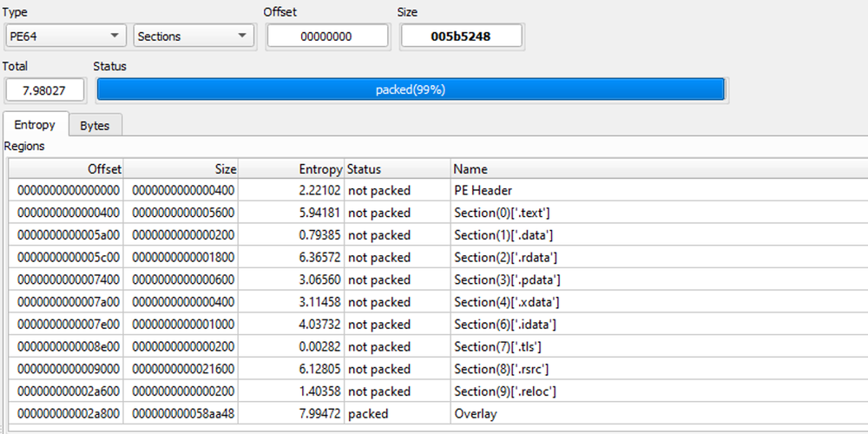
Task: Select the Section(2) .rdata row
Action: tap(505, 258)
